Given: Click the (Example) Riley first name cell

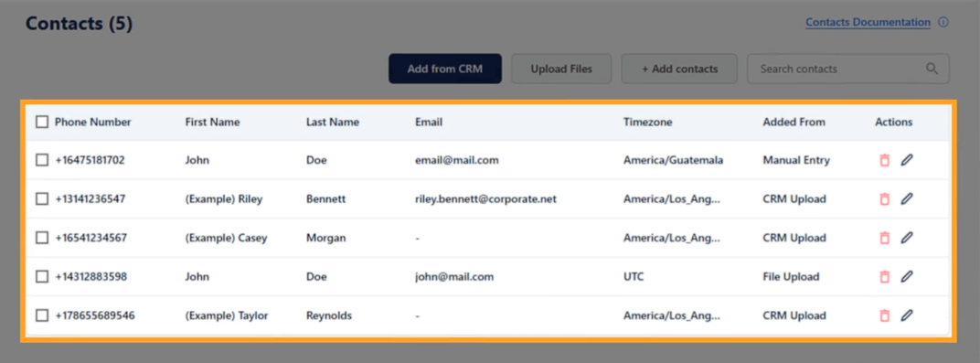Looking at the screenshot, I should click(x=224, y=198).
